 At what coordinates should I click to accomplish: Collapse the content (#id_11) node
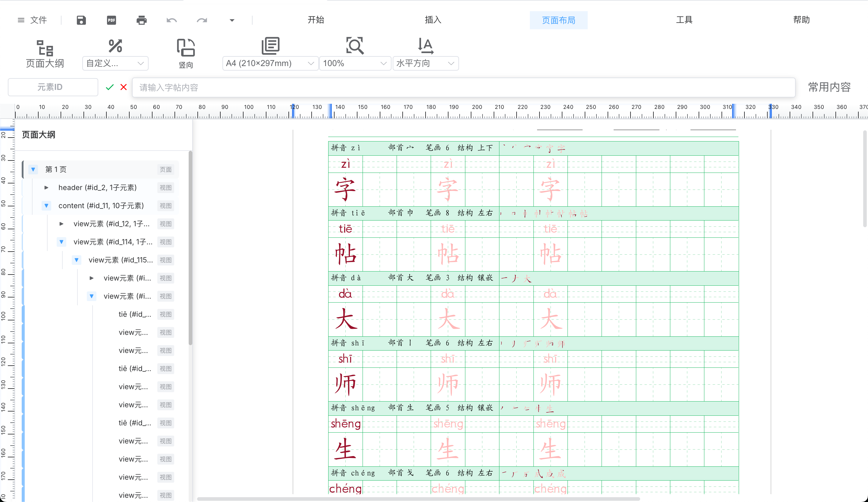(46, 205)
